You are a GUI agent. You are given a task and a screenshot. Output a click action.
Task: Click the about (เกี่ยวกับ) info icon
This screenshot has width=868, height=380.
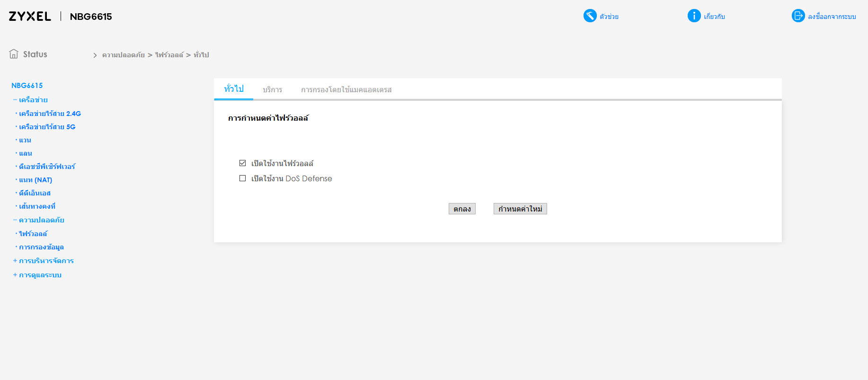coord(694,16)
